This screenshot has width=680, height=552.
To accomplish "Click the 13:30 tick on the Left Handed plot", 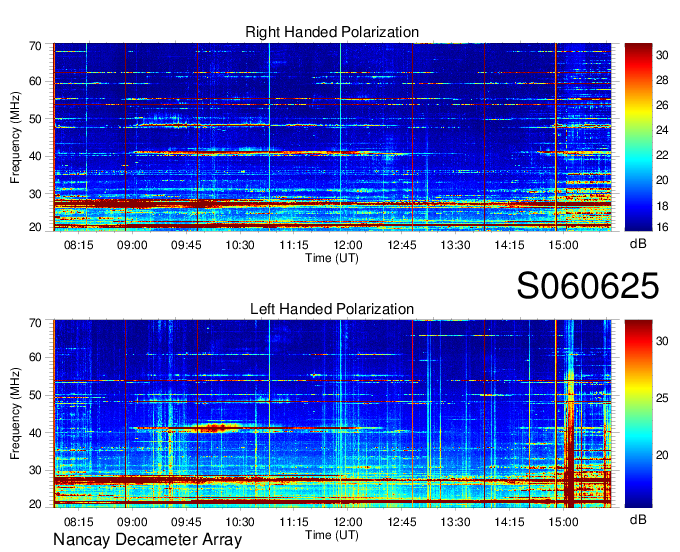I will coord(455,522).
